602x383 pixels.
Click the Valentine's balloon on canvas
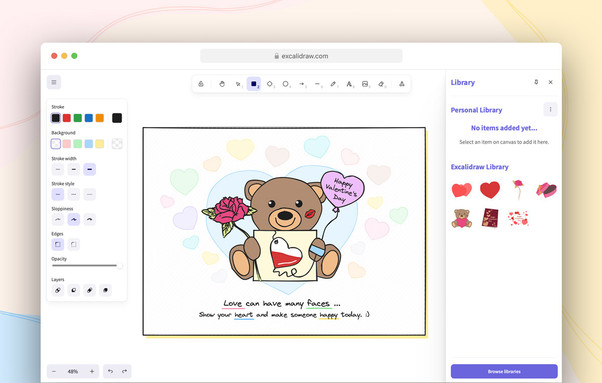tap(342, 189)
